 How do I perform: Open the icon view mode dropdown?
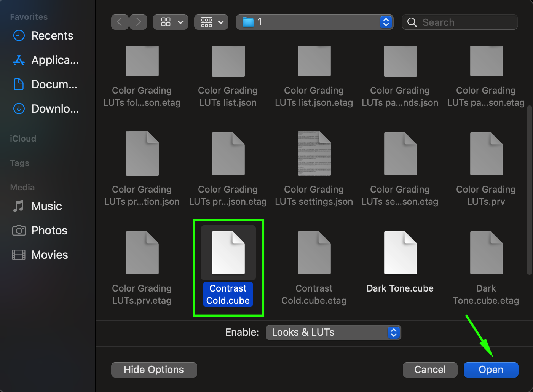click(170, 22)
